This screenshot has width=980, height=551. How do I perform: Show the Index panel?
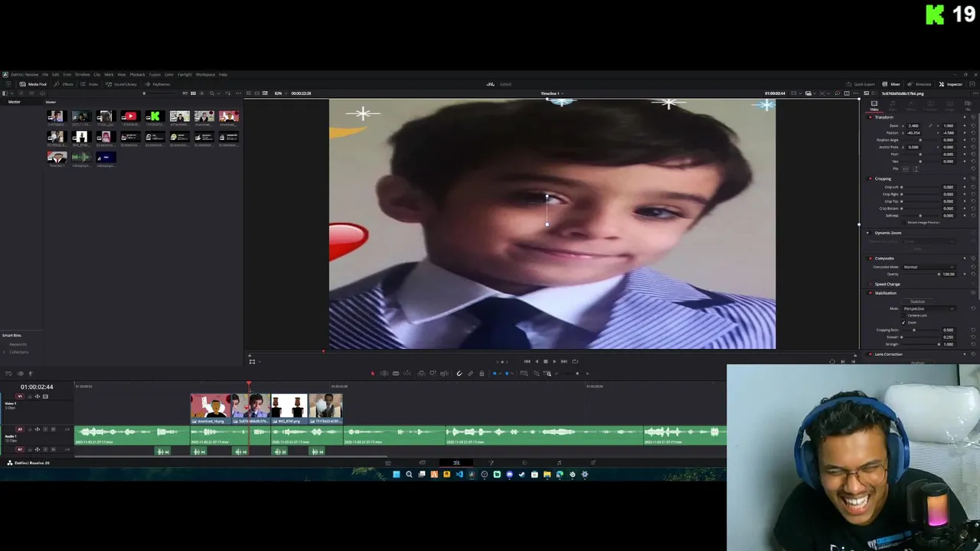[x=90, y=84]
